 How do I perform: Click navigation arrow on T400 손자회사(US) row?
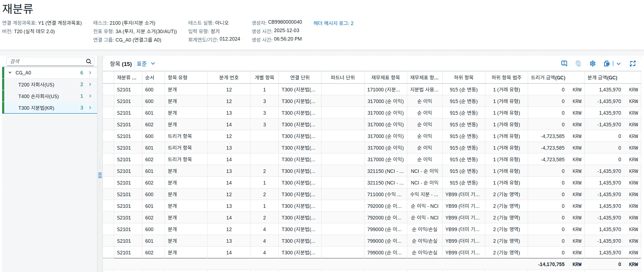point(90,96)
